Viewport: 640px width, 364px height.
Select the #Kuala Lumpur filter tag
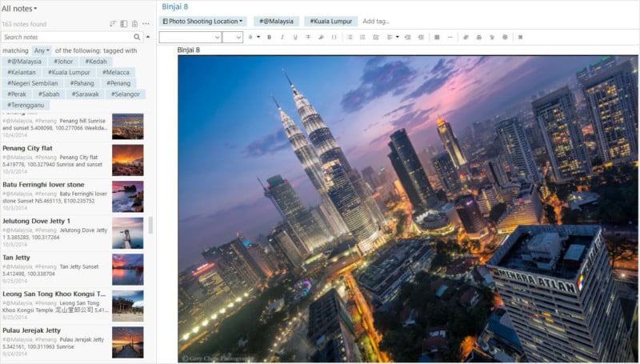click(69, 72)
